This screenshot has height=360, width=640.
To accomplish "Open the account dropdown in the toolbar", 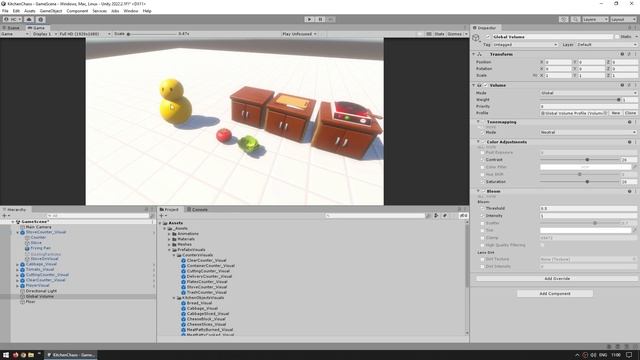I will (x=12, y=19).
